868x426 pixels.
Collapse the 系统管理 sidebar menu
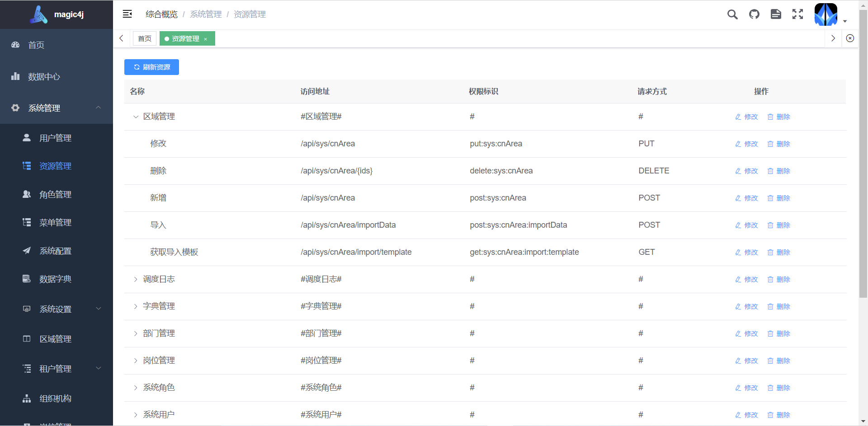pos(57,108)
